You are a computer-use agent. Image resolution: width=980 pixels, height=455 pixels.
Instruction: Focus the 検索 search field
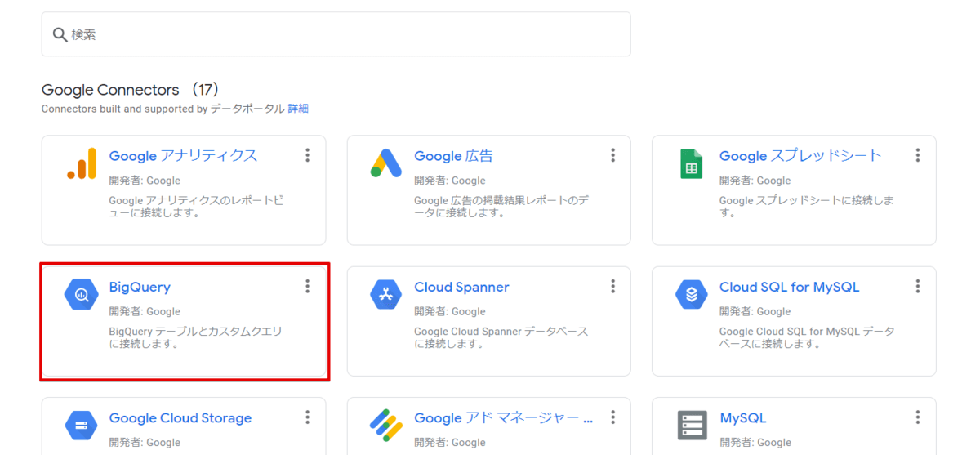tap(343, 34)
